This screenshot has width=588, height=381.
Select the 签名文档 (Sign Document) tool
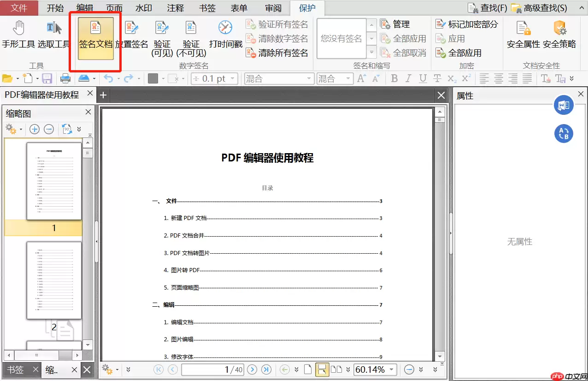tap(95, 37)
